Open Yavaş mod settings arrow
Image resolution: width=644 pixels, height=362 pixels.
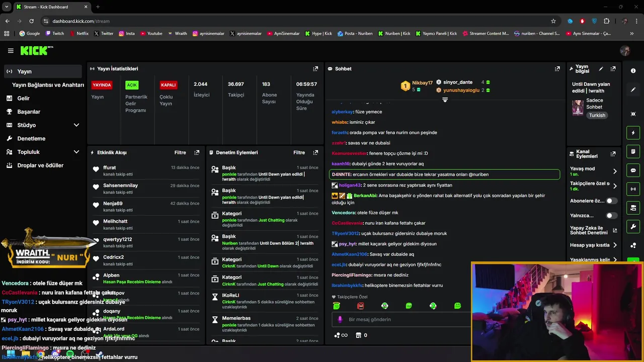coord(615,171)
